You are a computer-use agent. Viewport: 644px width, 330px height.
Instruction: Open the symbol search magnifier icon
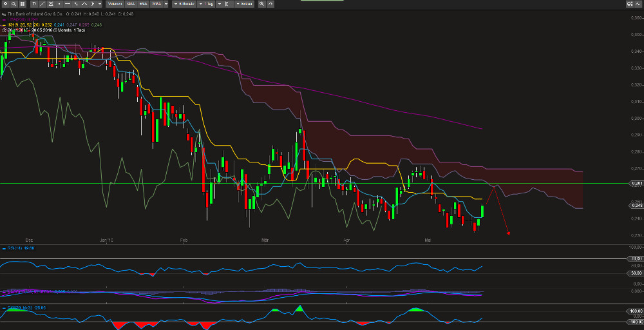tap(14, 4)
